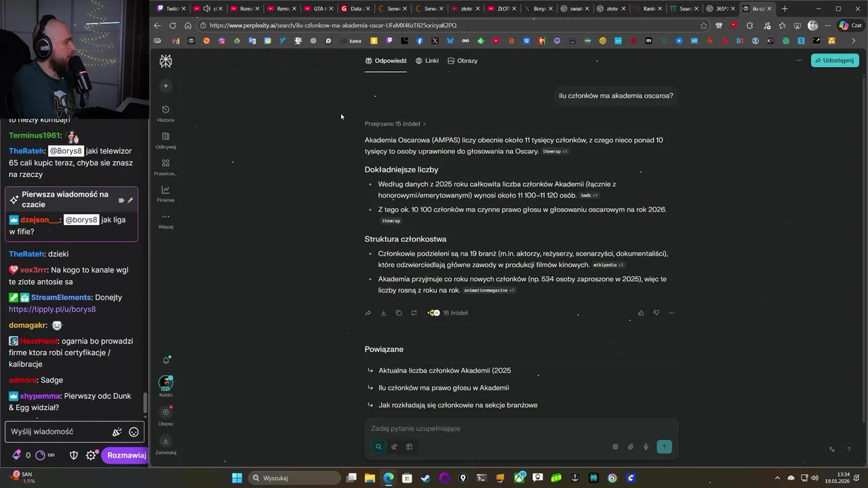
Task: Select Labs mode in follow-up box
Action: click(x=410, y=447)
